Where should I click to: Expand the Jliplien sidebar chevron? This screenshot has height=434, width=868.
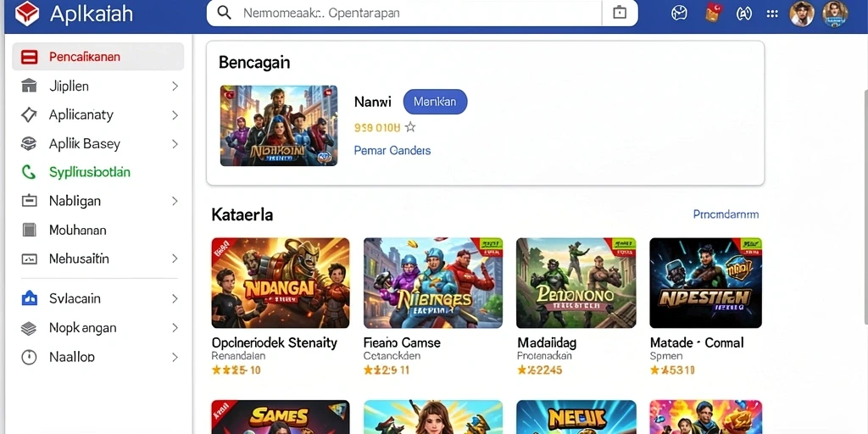pos(175,86)
